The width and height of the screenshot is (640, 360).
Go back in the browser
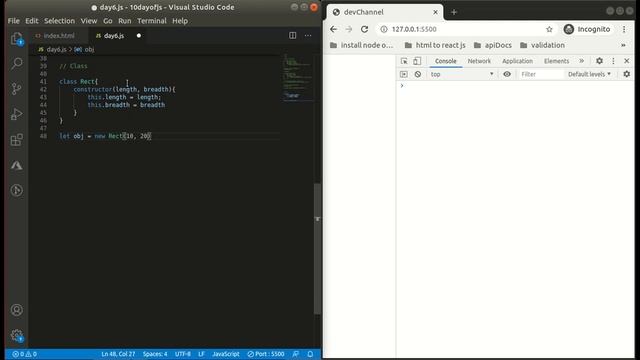coord(333,29)
